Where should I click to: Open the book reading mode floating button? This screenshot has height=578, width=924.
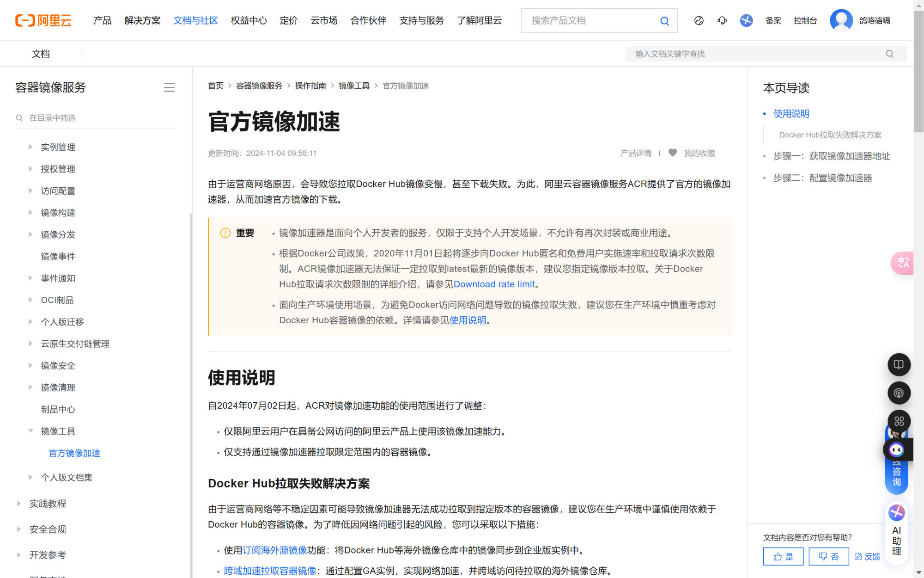pos(899,364)
